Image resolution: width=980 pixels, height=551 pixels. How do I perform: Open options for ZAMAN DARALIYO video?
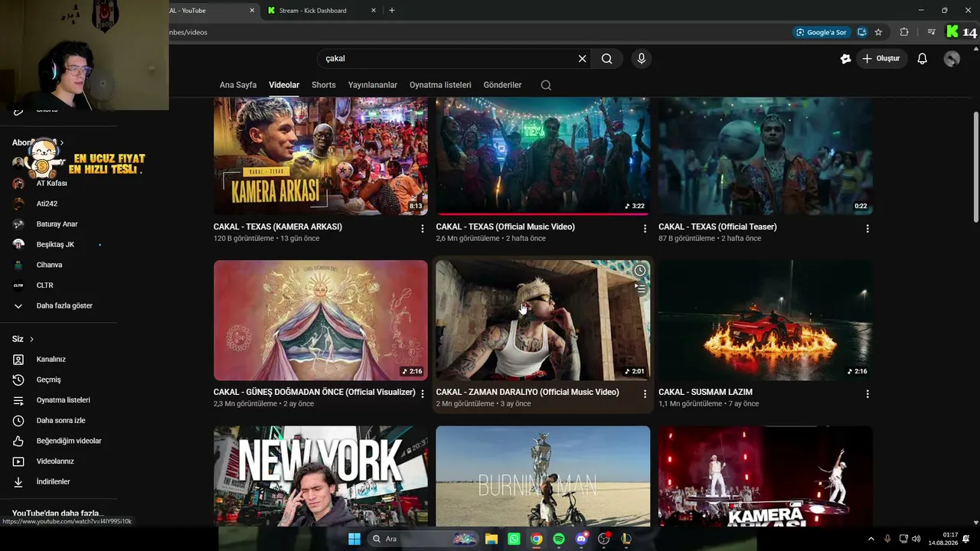pos(645,394)
